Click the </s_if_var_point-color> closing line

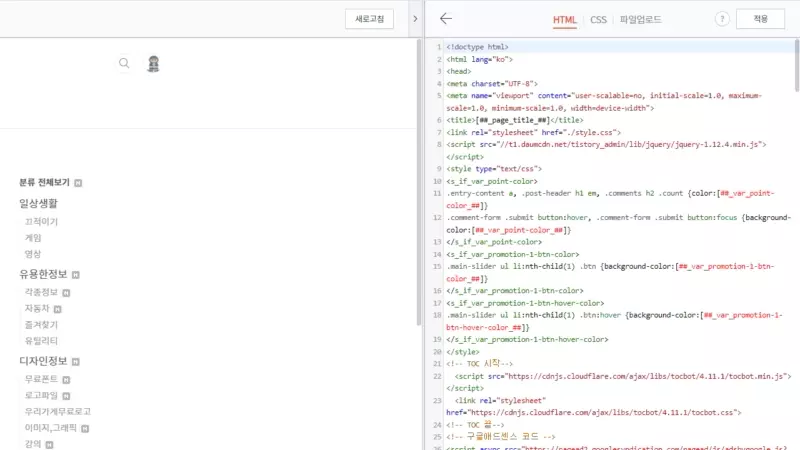(494, 242)
